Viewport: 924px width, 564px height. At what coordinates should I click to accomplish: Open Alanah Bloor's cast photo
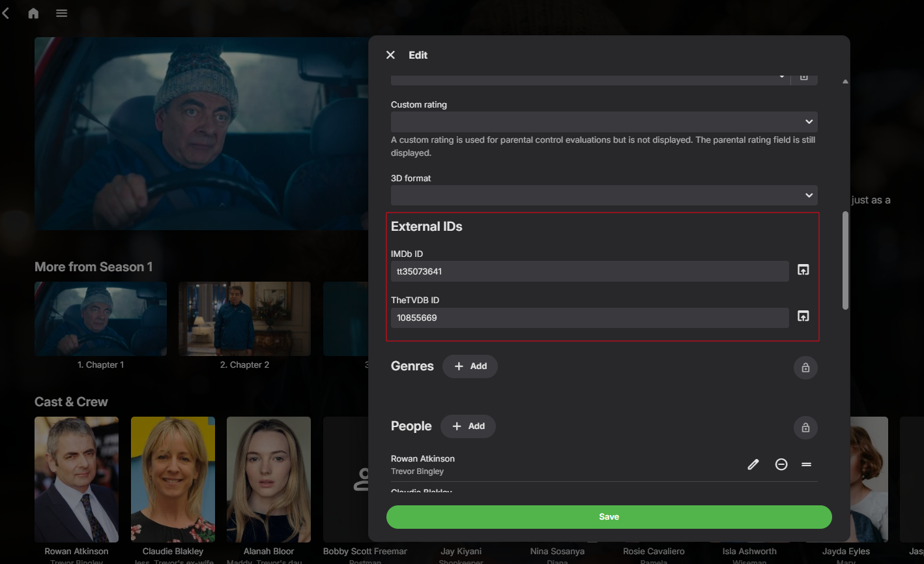[268, 480]
